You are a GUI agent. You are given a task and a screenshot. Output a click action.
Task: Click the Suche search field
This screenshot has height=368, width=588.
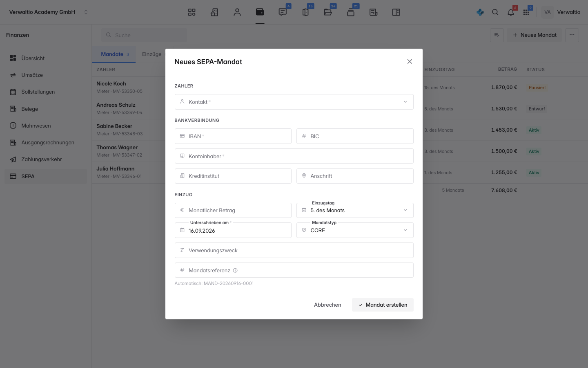click(144, 35)
